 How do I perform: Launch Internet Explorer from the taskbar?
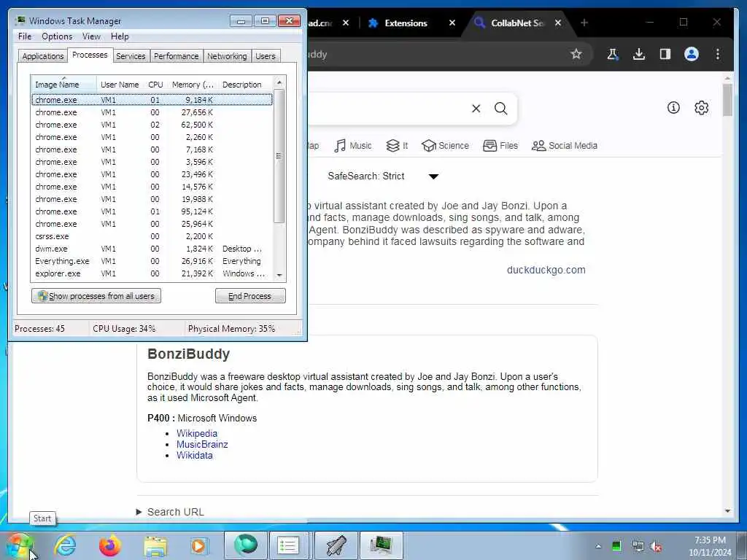click(x=65, y=545)
